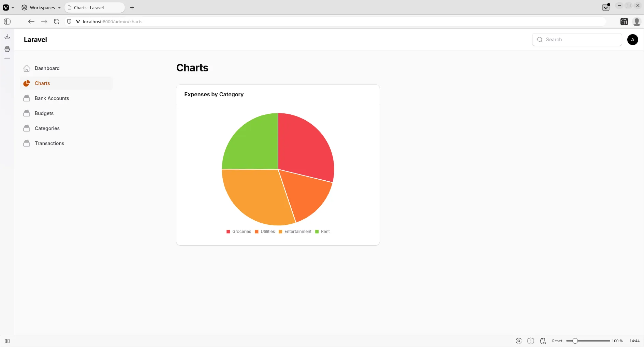Image resolution: width=644 pixels, height=347 pixels.
Task: Click the Reset zoom link
Action: [x=557, y=341]
